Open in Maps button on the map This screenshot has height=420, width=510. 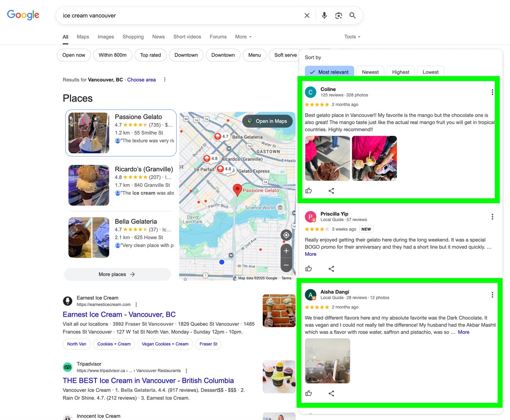click(267, 121)
